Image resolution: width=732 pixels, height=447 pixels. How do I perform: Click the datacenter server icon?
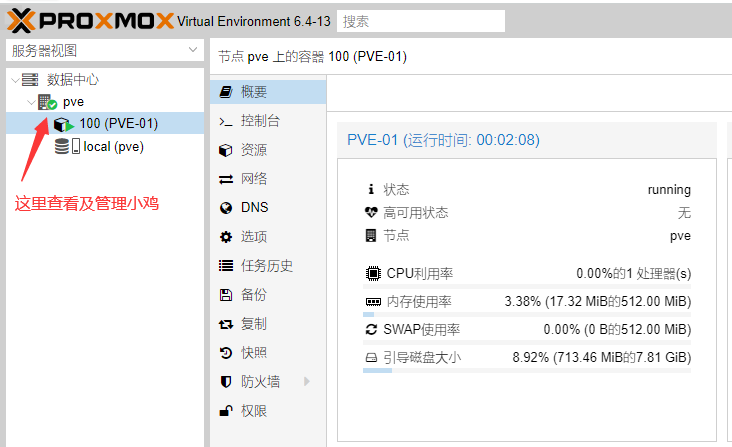pos(30,80)
